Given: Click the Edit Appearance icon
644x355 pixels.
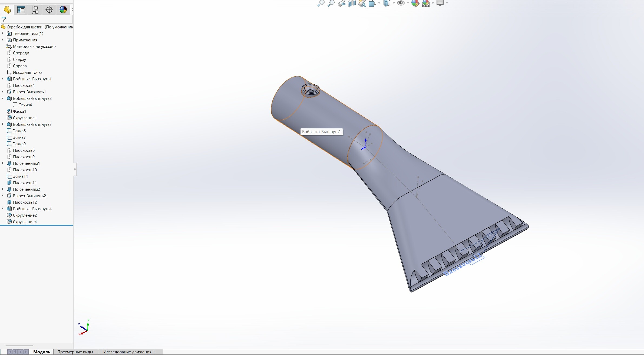Looking at the screenshot, I should point(415,3).
